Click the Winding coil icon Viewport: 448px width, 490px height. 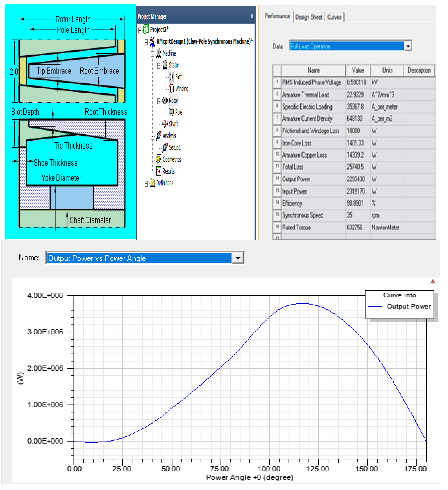[172, 89]
